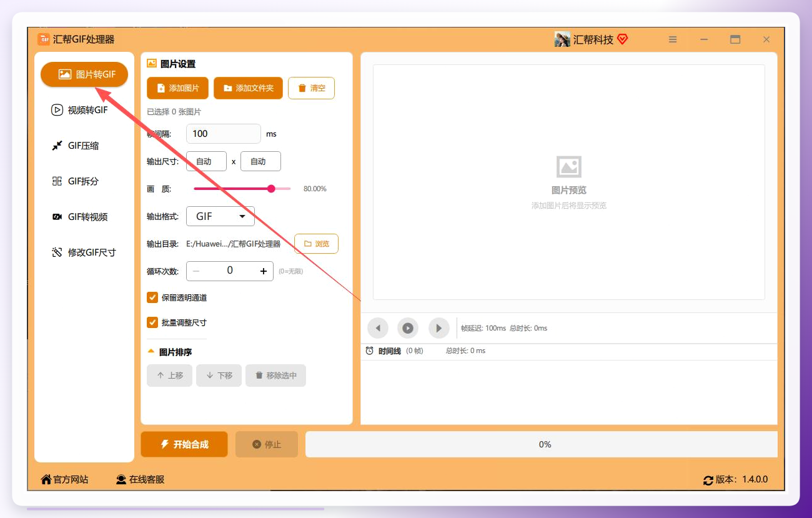812x518 pixels.
Task: Open 修改GIF尺寸 tool
Action: click(84, 252)
